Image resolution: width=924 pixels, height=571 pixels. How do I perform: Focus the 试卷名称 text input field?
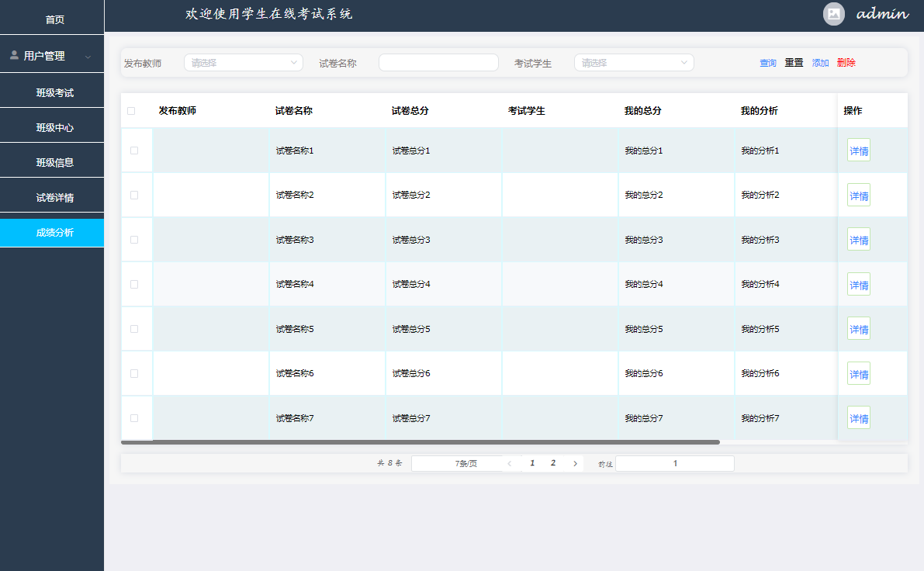point(438,63)
